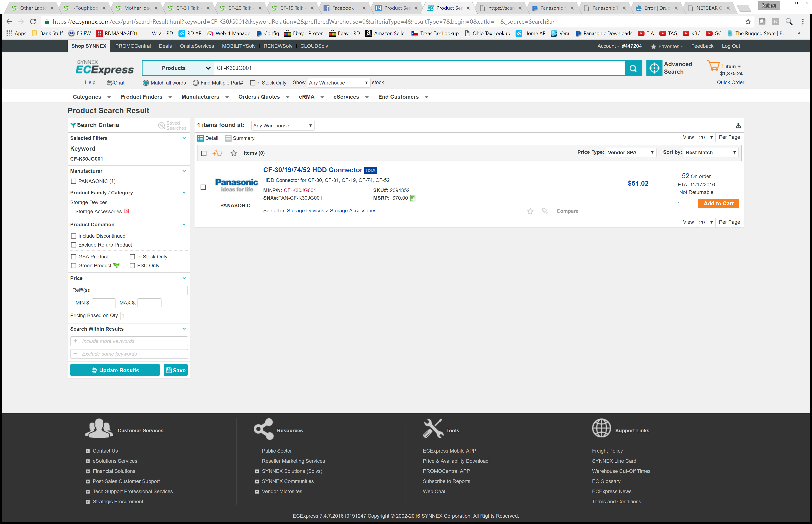The width and height of the screenshot is (812, 524).
Task: Save the search criteria
Action: (x=176, y=370)
